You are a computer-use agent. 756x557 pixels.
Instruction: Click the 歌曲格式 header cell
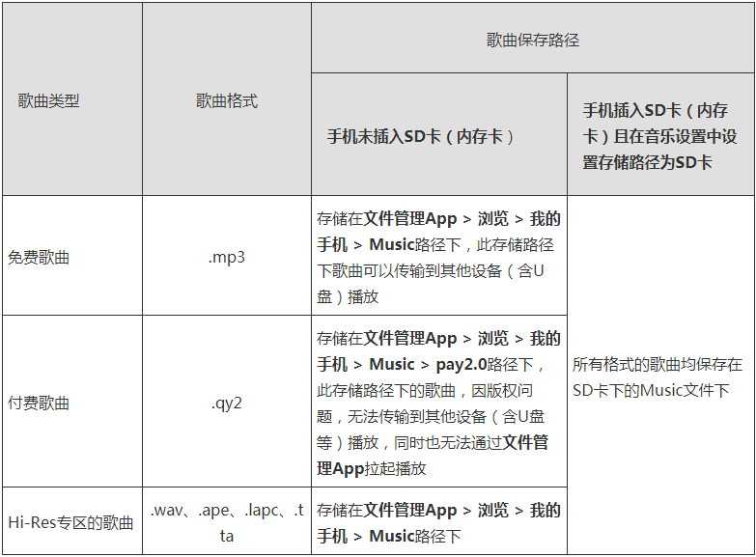tap(227, 98)
